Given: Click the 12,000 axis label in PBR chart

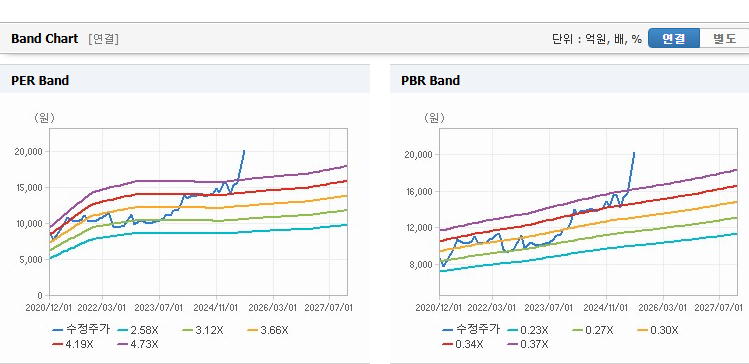Looking at the screenshot, I should 418,228.
